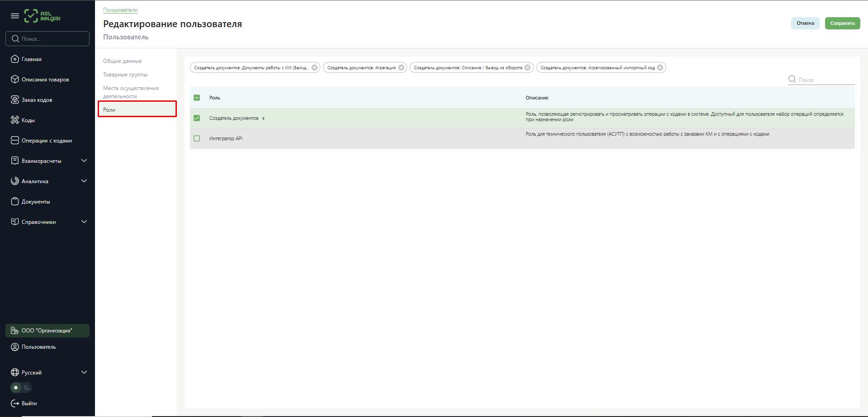Click the Создатель документов role name
868x417 pixels.
[234, 118]
